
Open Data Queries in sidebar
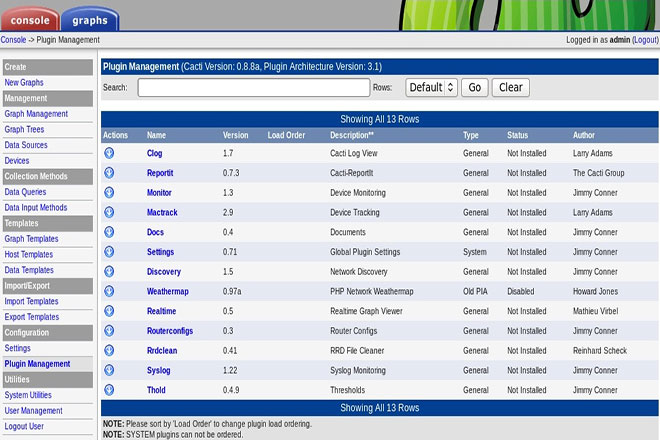(x=25, y=192)
